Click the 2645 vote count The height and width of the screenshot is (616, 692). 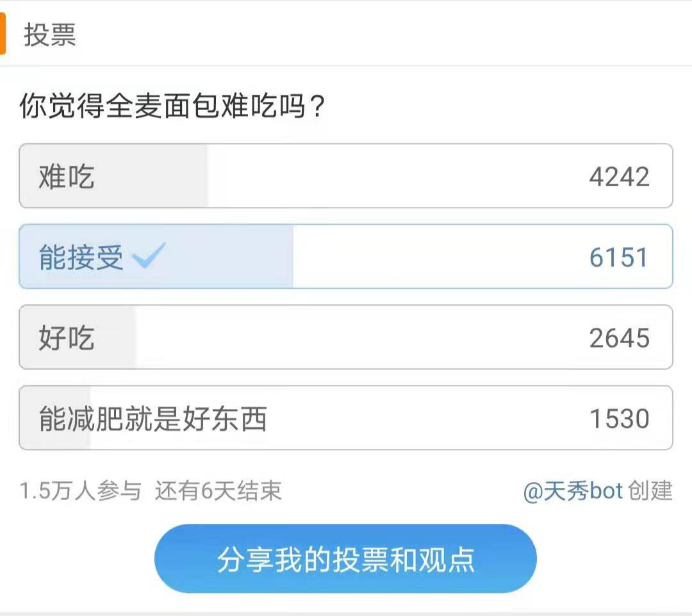click(619, 338)
